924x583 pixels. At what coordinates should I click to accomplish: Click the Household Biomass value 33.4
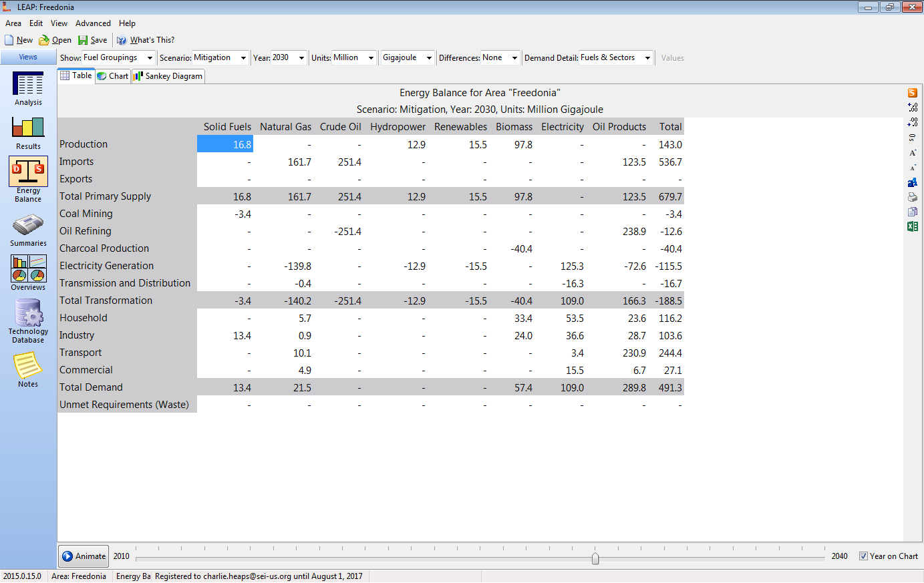point(523,319)
